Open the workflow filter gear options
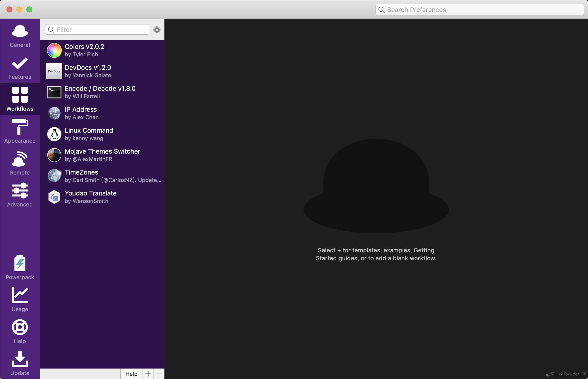The width and height of the screenshot is (588, 379). point(157,30)
